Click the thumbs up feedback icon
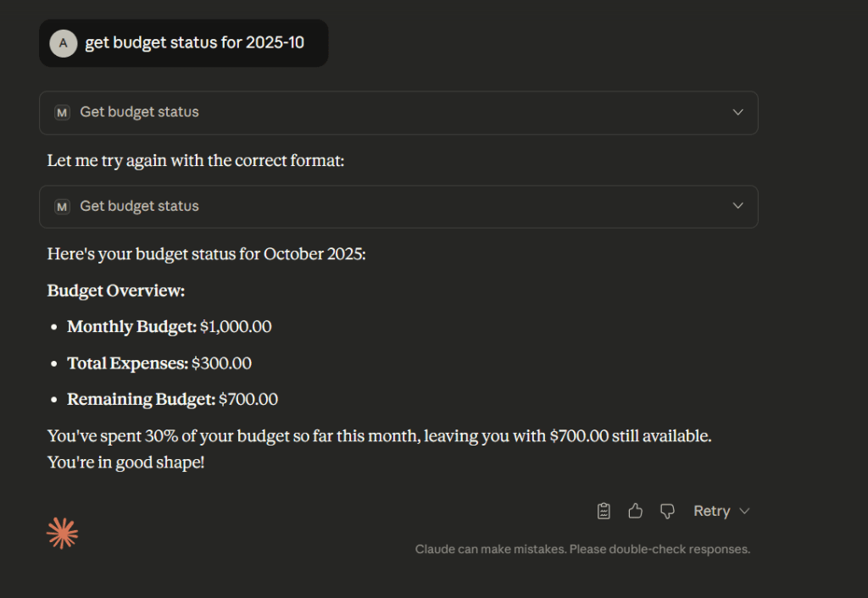 tap(635, 511)
